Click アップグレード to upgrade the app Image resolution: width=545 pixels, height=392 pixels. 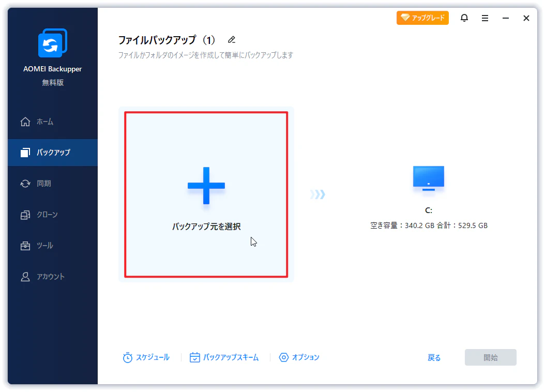tap(422, 17)
